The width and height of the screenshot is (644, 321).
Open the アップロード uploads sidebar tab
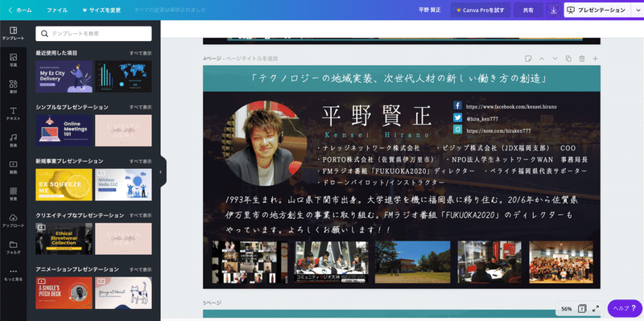coord(13,220)
